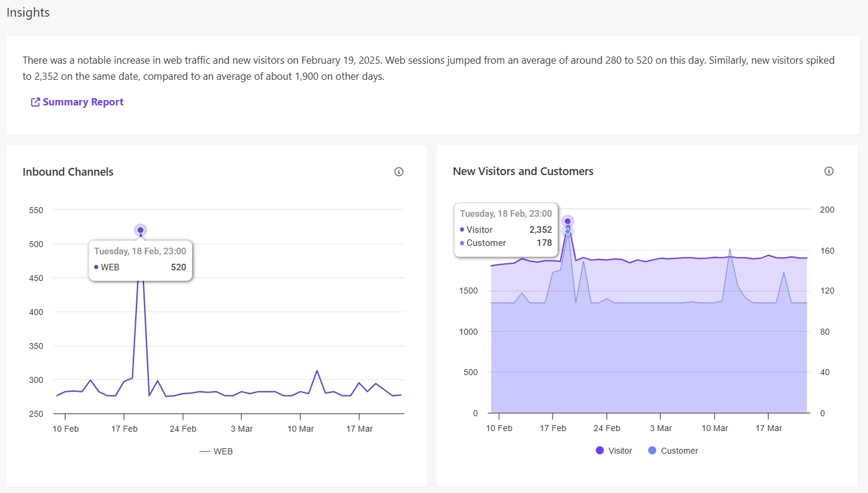This screenshot has height=493, width=868.
Task: Click the Customer value 178 in the tooltip
Action: tap(544, 243)
